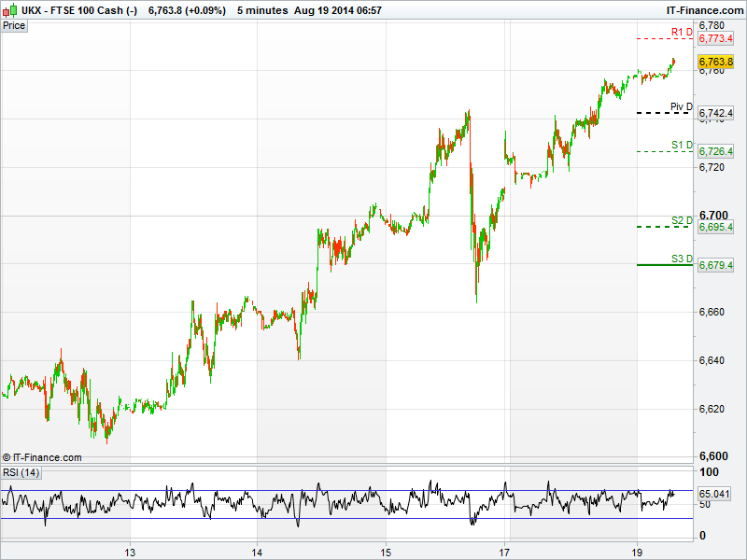Click the © IT-Finance.com copyright text
The width and height of the screenshot is (747, 560).
(42, 457)
